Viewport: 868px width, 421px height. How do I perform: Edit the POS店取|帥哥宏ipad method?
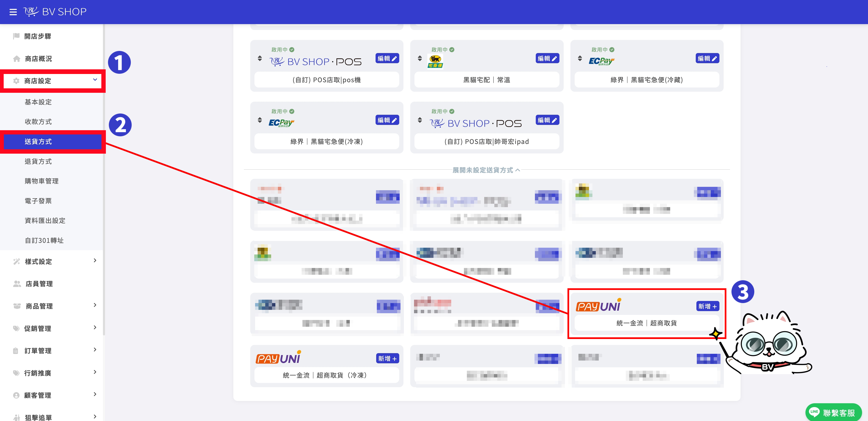(x=547, y=120)
